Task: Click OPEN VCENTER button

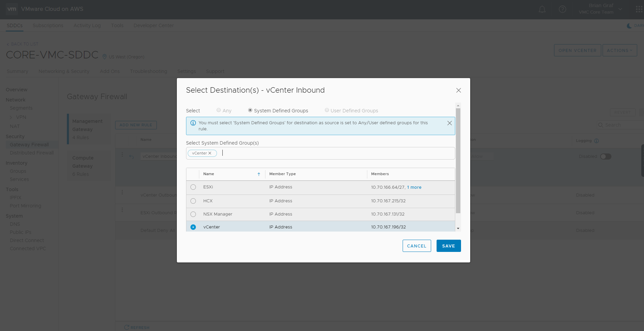Action: pos(577,50)
